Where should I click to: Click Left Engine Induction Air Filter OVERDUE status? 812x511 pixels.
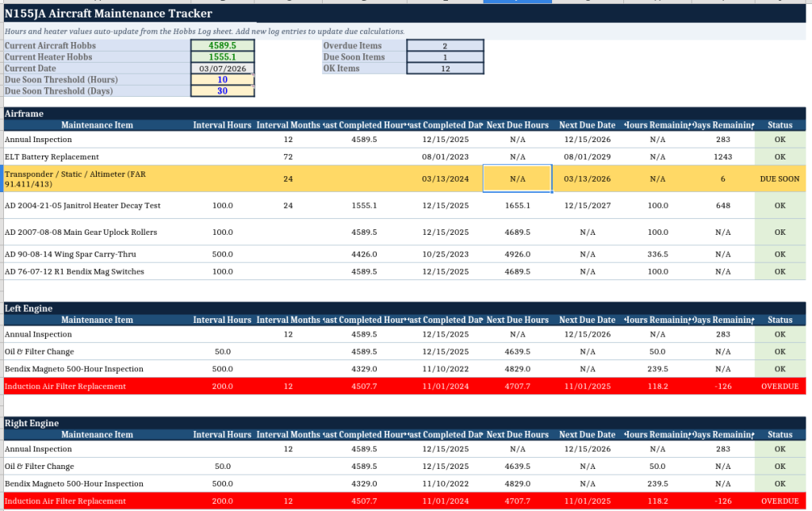(779, 386)
